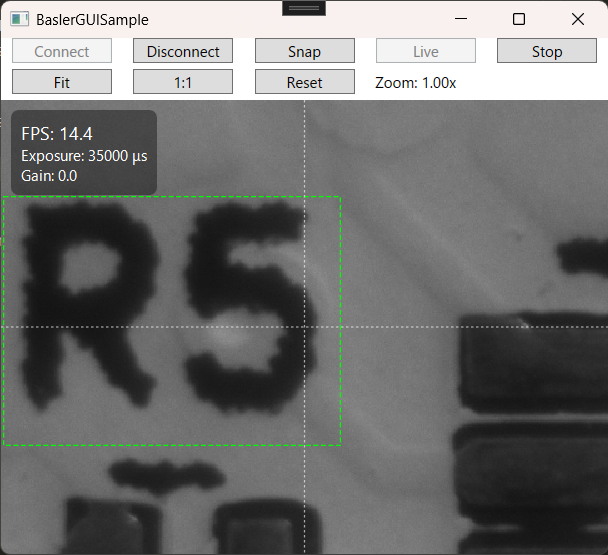
Task: Set the view to 1:1 scale
Action: (x=183, y=82)
